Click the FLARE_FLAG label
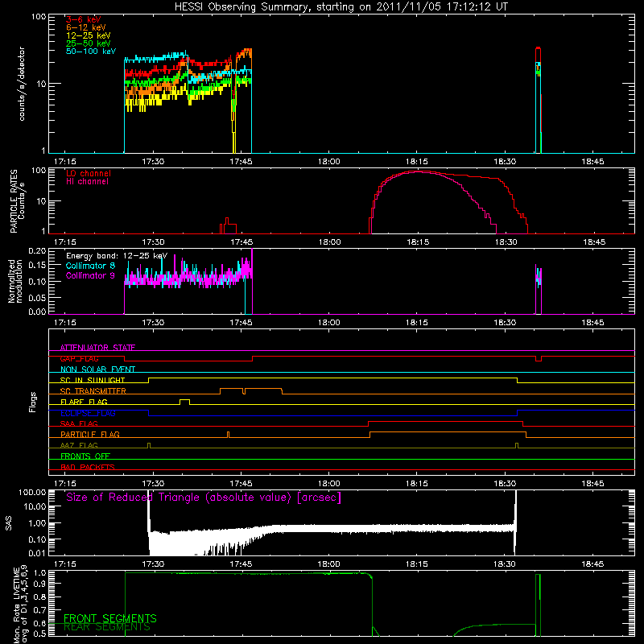Viewport: 644px width, 644px height. 84,402
